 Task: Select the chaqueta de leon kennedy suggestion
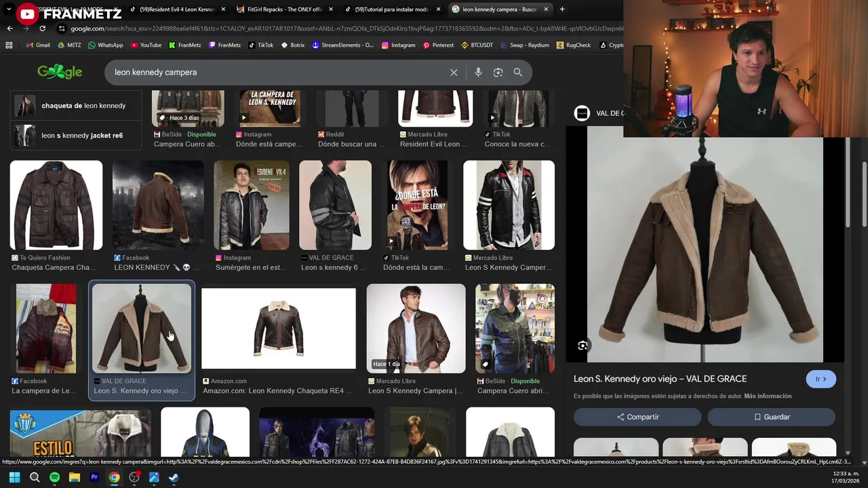point(75,106)
